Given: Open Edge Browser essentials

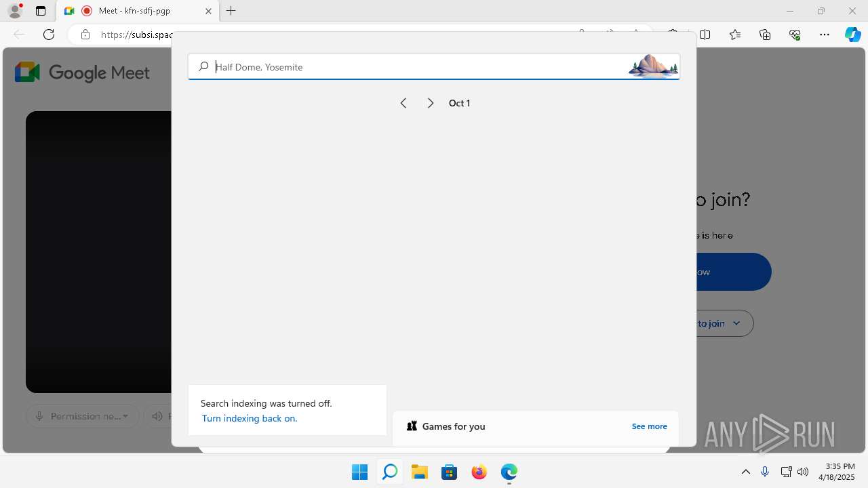Looking at the screenshot, I should click(795, 35).
